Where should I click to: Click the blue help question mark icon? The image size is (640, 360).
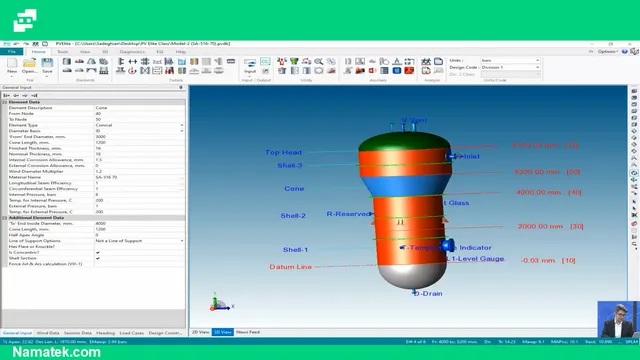(624, 51)
